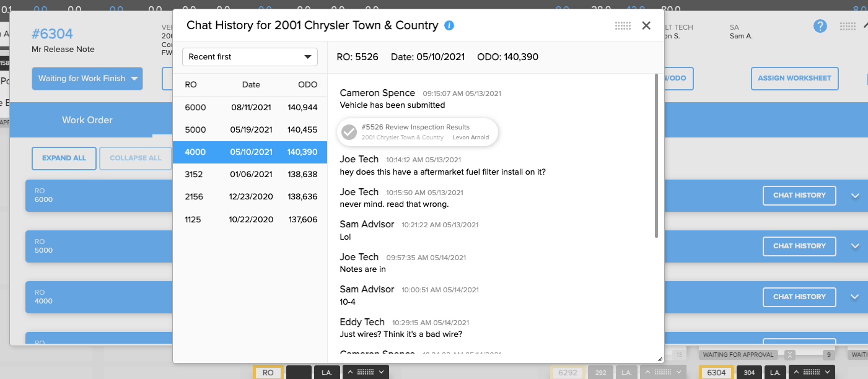
Task: Select the RO 1125 row in the history list
Action: click(250, 219)
